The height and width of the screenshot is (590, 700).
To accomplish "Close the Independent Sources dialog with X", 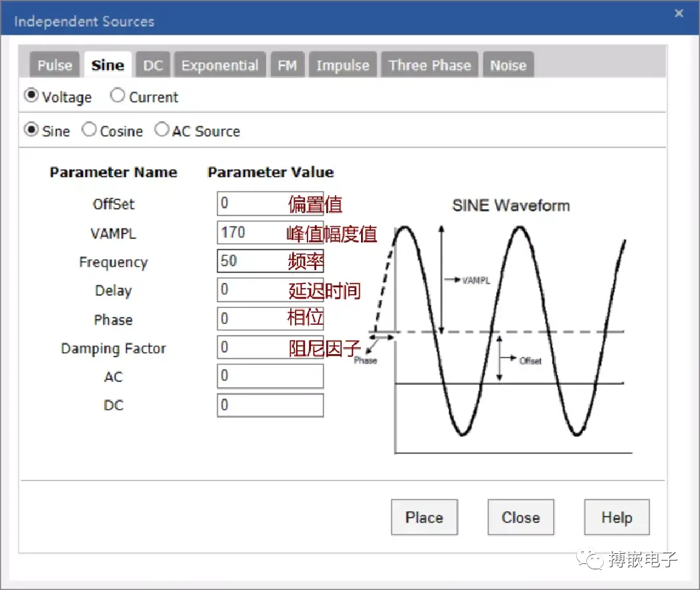I will pyautogui.click(x=679, y=13).
